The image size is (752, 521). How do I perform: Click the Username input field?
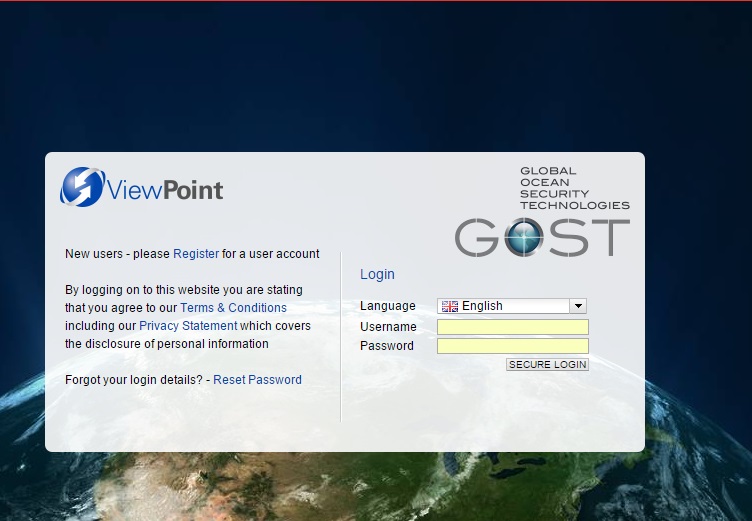click(513, 327)
